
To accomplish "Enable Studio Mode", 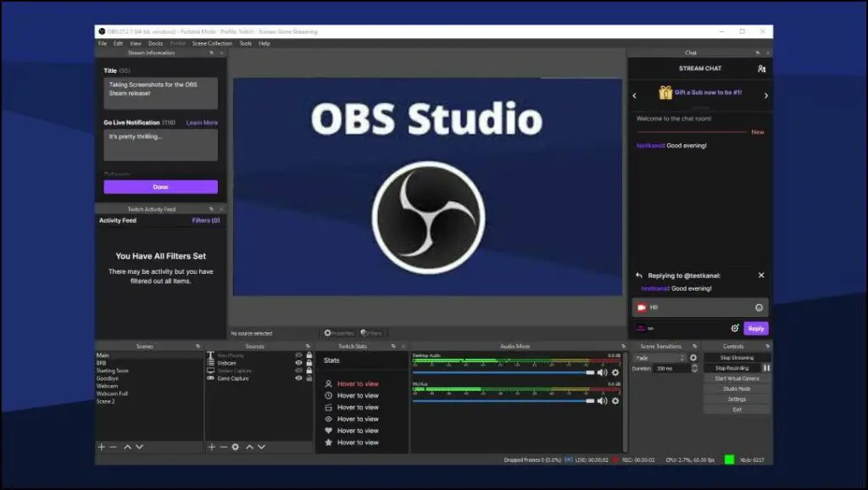I will pos(737,389).
